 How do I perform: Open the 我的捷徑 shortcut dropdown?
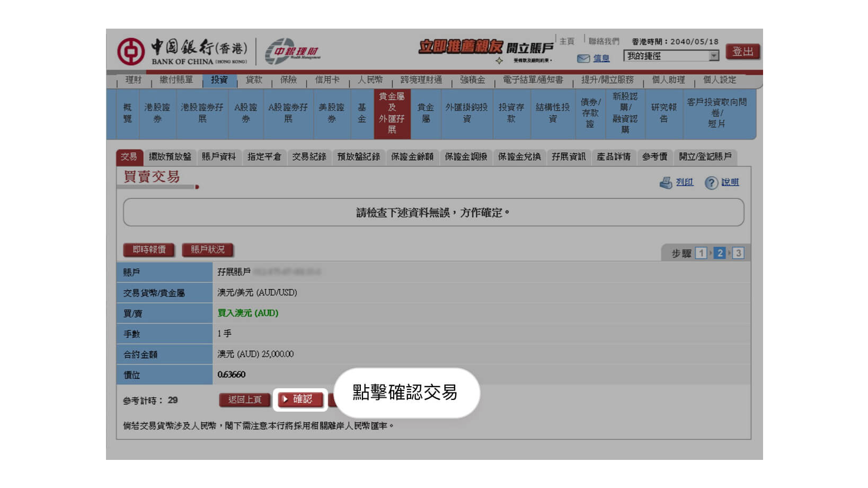click(x=671, y=56)
